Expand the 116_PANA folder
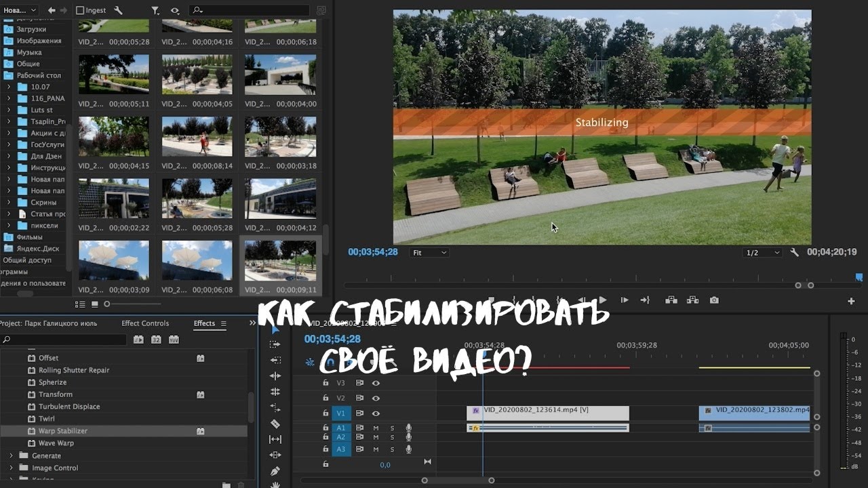 [x=9, y=98]
